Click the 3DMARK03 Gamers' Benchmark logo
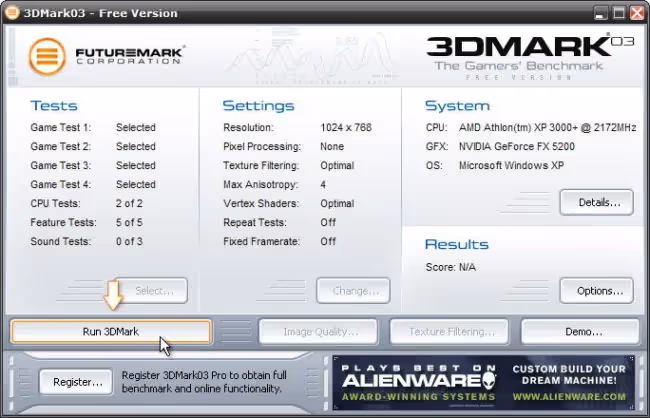The width and height of the screenshot is (650, 418). coord(530,56)
